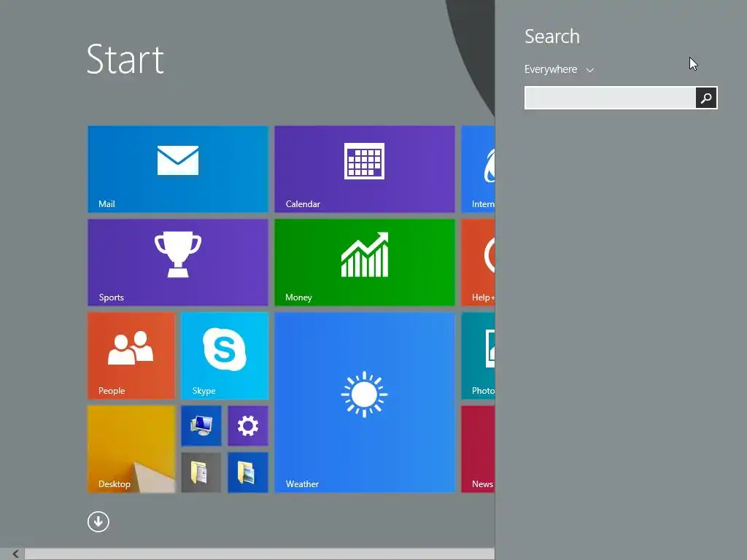
Task: Click the horizontal scrollbar track
Action: [260, 554]
